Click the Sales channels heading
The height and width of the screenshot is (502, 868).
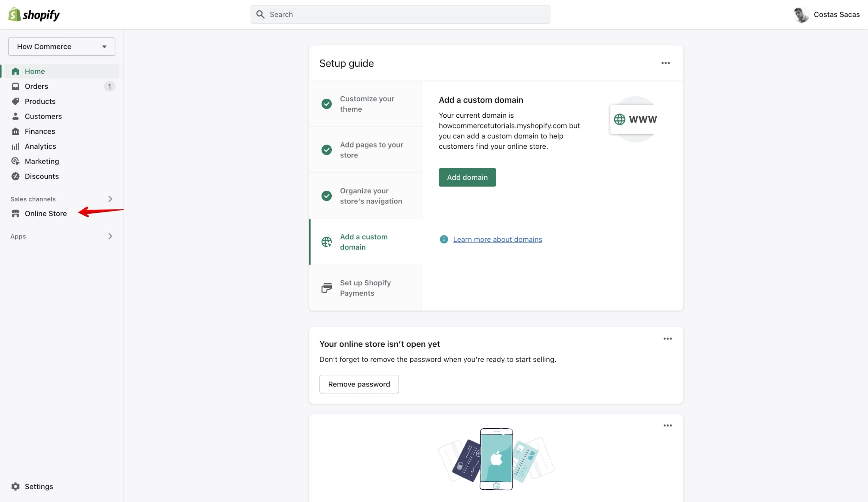tap(33, 199)
